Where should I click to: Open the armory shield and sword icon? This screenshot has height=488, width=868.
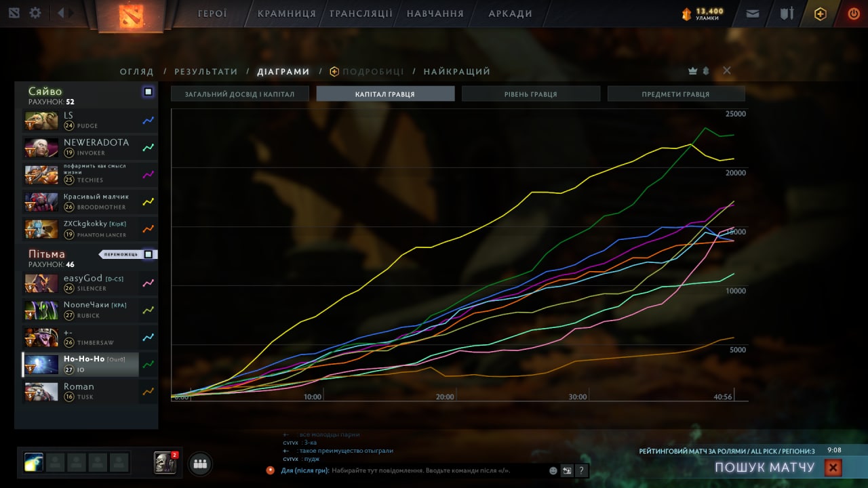(787, 13)
